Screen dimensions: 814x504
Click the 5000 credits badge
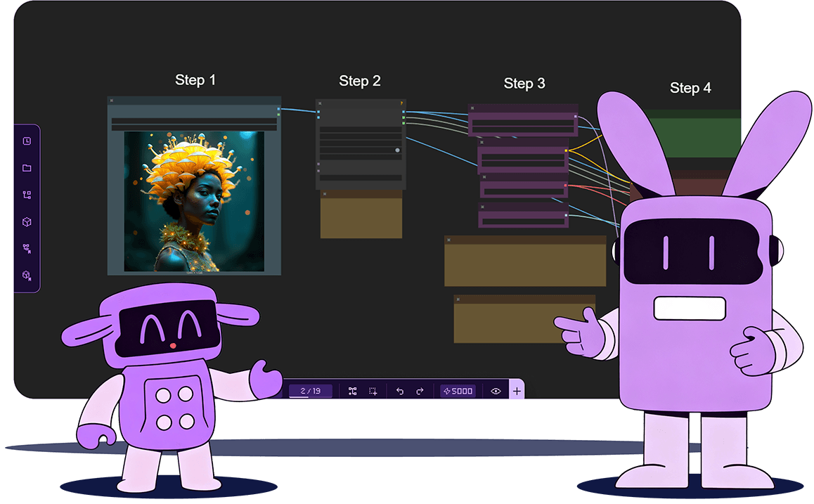[458, 390]
